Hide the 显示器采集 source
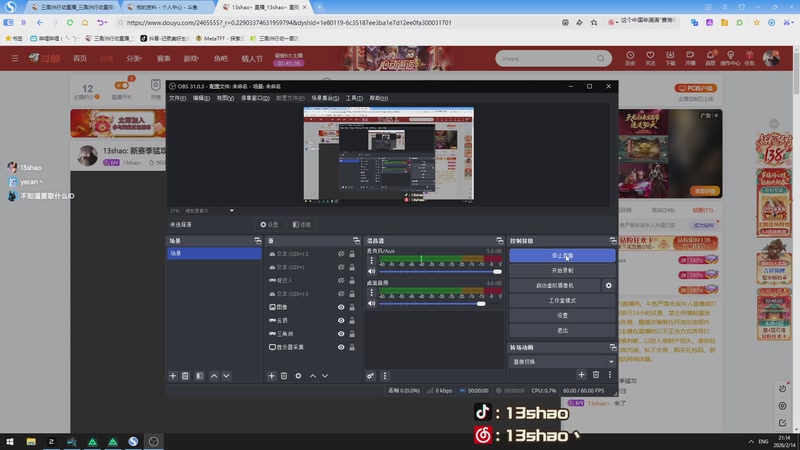800x450 pixels. tap(341, 347)
